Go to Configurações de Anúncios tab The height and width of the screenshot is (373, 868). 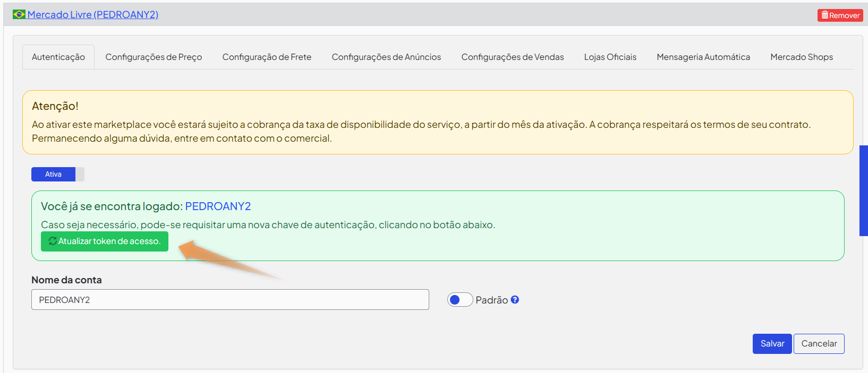[386, 57]
